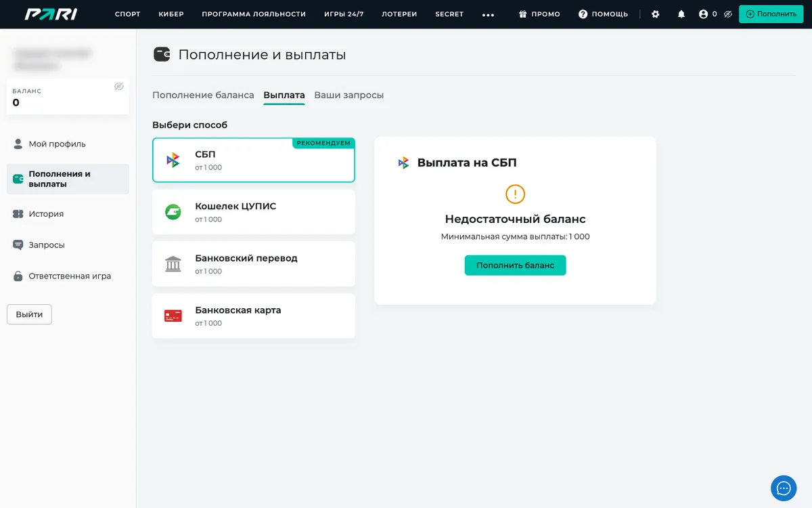Viewport: 812px width, 508px height.
Task: Click the orange warning exclamation icon
Action: click(x=515, y=194)
